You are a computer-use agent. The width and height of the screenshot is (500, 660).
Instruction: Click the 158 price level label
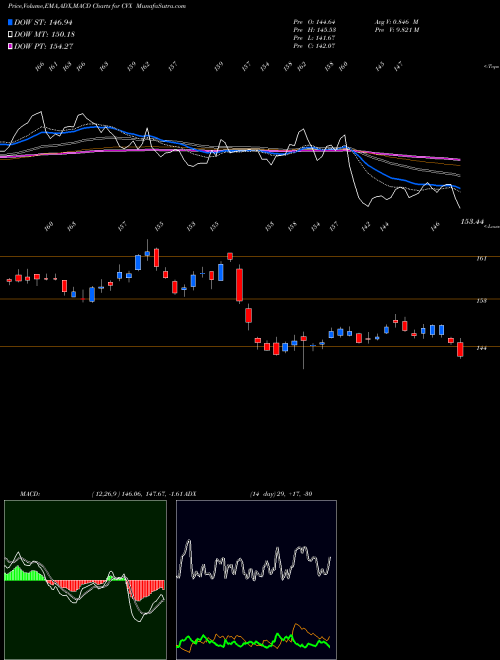pos(481,301)
